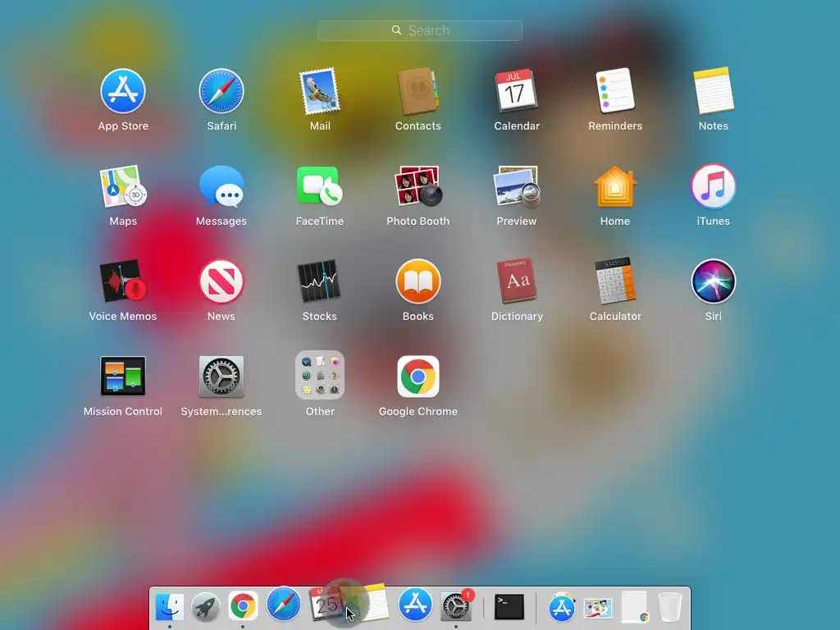Screen dimensions: 840x630
Task: Launch the Stocks app
Action: (x=319, y=281)
